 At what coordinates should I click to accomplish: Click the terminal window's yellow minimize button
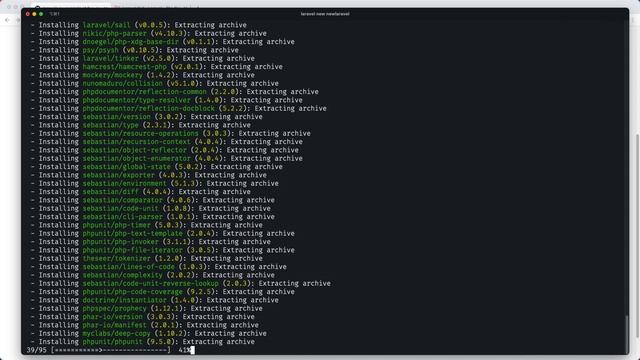[x=34, y=14]
